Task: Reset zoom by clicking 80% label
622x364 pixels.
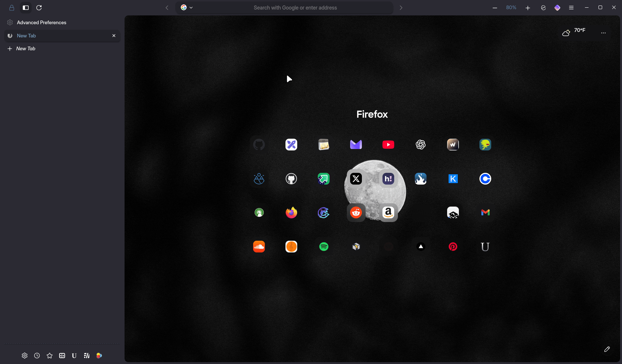Action: click(511, 8)
